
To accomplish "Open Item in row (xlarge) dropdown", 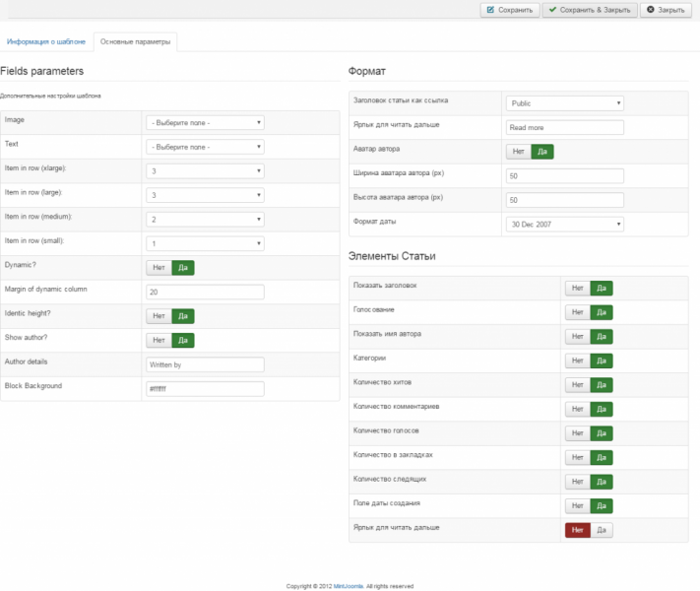I will tap(205, 171).
